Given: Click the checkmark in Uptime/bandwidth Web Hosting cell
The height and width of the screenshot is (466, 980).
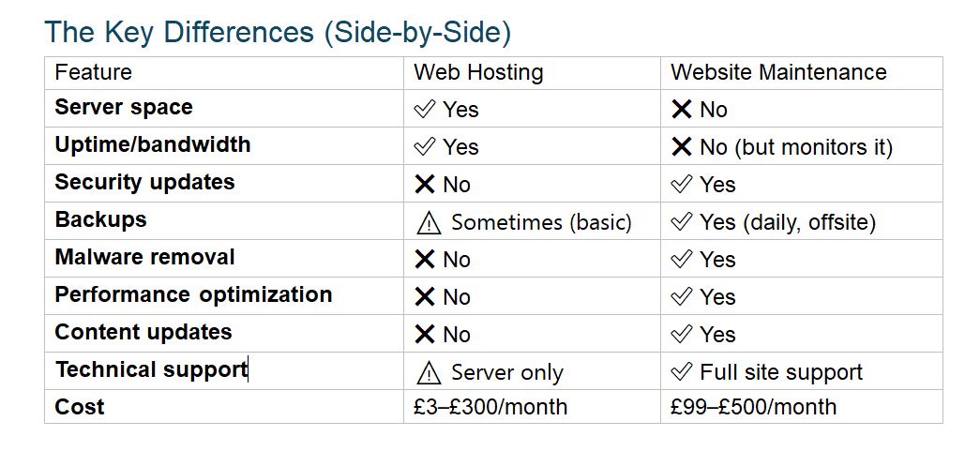Looking at the screenshot, I should click(x=425, y=147).
